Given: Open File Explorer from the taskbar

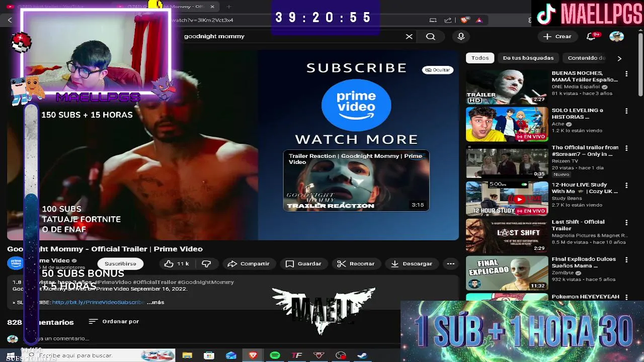Looking at the screenshot, I should click(187, 355).
